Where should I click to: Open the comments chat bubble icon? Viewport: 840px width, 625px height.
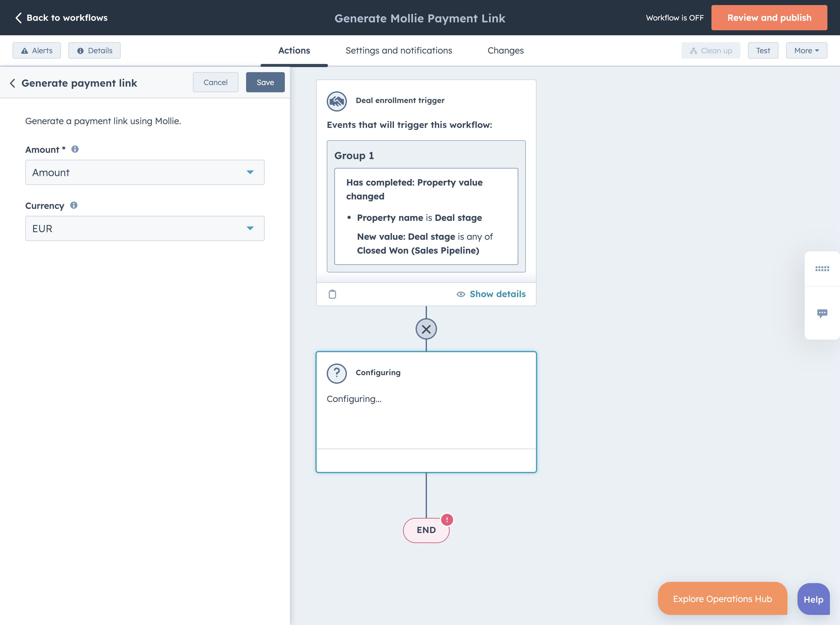click(822, 313)
